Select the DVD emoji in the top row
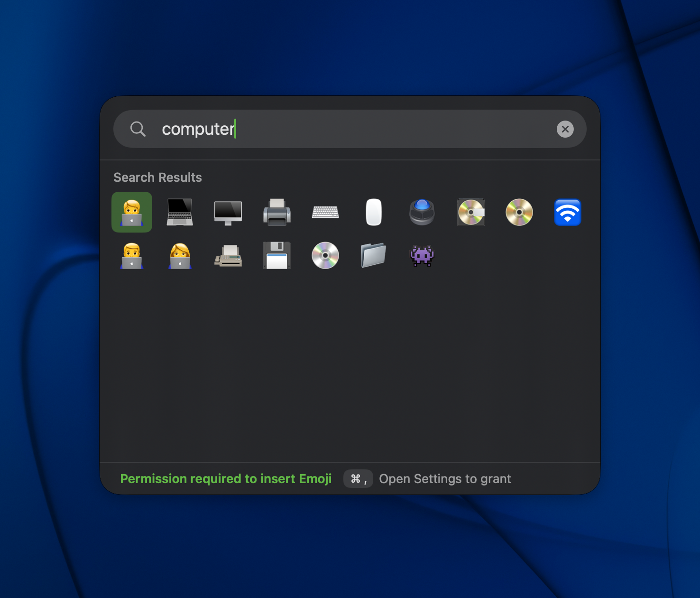The width and height of the screenshot is (700, 598). [519, 212]
